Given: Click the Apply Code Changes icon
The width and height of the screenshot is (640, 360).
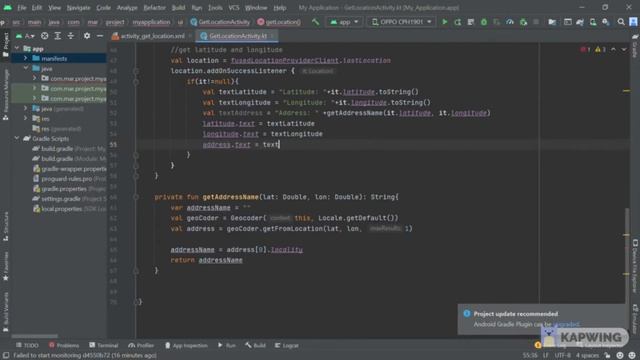Looking at the screenshot, I should pos(471,22).
